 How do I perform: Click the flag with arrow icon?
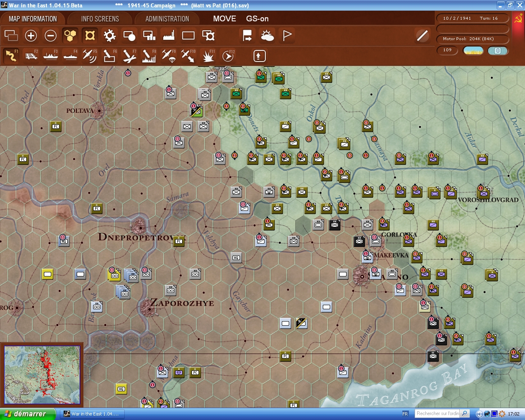[x=247, y=36]
